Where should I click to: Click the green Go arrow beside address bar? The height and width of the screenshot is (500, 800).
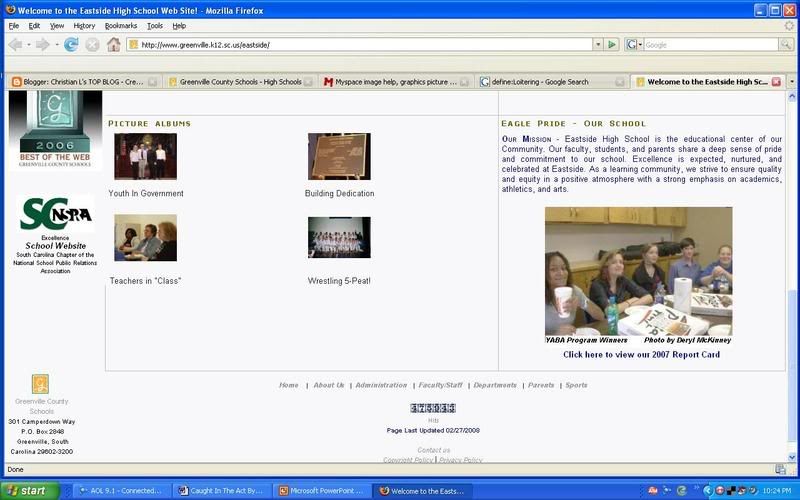[x=612, y=45]
